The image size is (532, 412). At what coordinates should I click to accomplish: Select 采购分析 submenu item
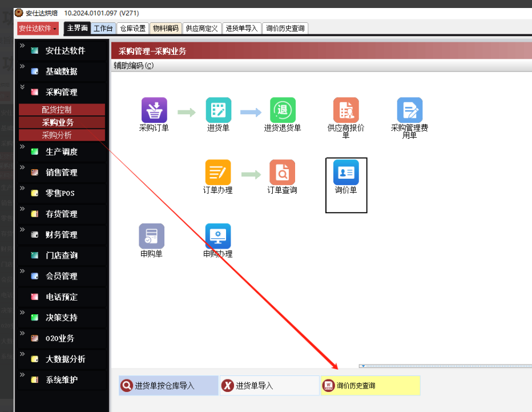coord(62,135)
